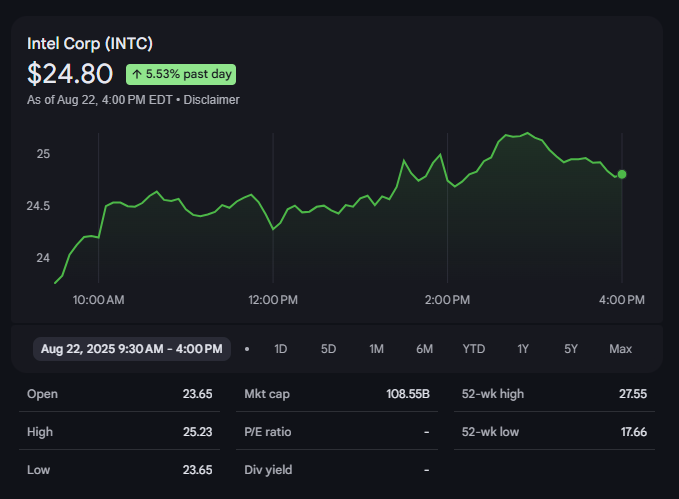Click the Open value 23.65
The height and width of the screenshot is (499, 679).
click(x=197, y=394)
